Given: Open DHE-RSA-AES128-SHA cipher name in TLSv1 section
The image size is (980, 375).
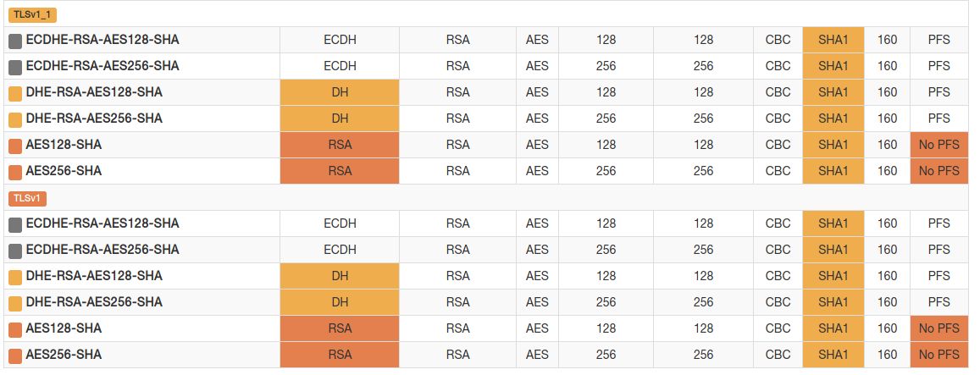Looking at the screenshot, I should pyautogui.click(x=94, y=276).
